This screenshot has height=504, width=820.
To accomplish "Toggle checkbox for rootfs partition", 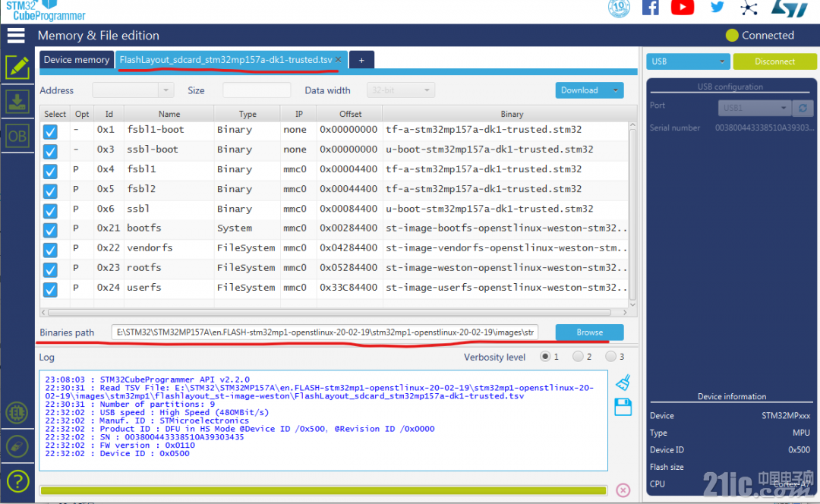I will click(x=50, y=269).
